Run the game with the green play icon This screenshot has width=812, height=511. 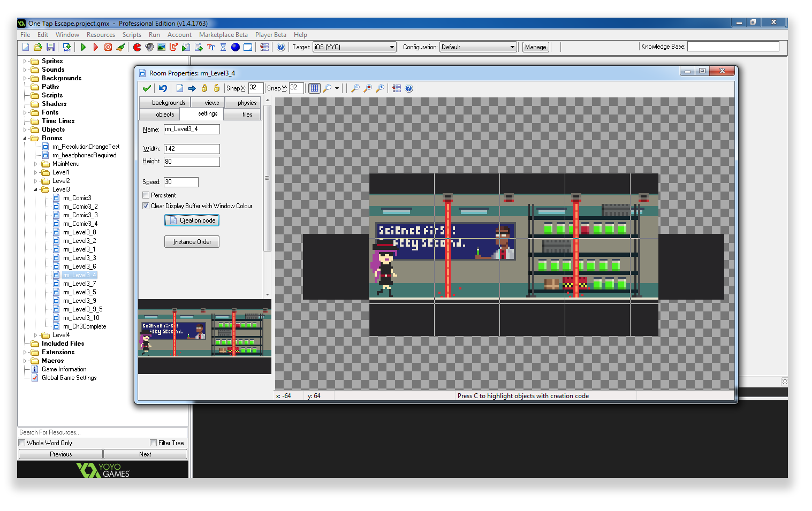click(84, 47)
